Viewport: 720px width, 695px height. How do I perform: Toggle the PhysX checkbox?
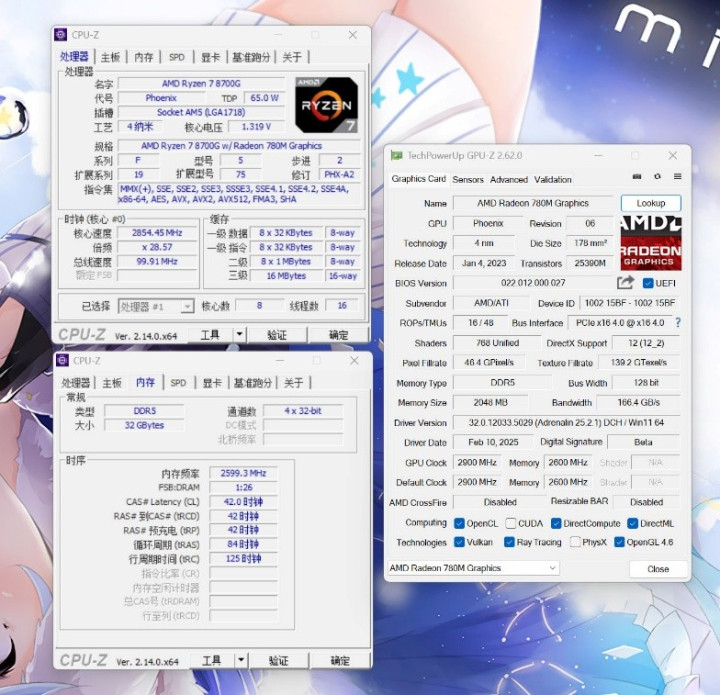coord(575,542)
